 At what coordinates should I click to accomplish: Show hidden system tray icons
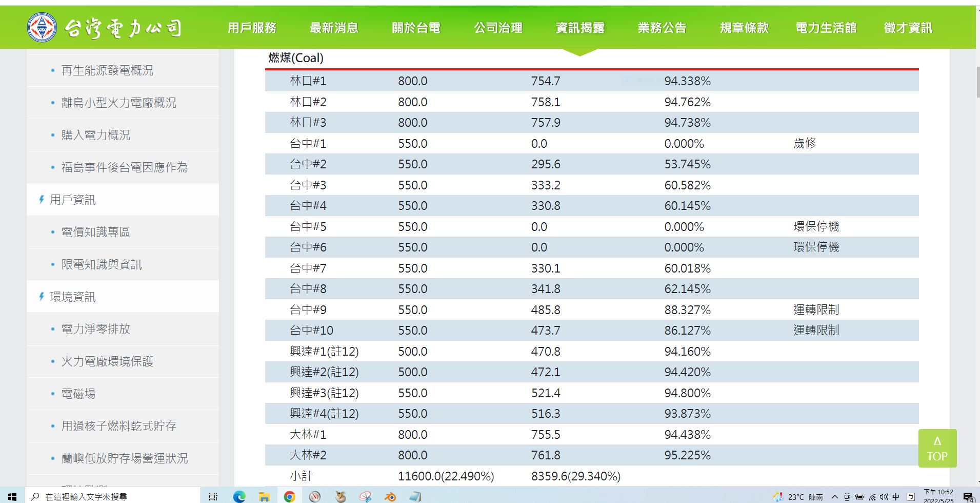coord(834,497)
